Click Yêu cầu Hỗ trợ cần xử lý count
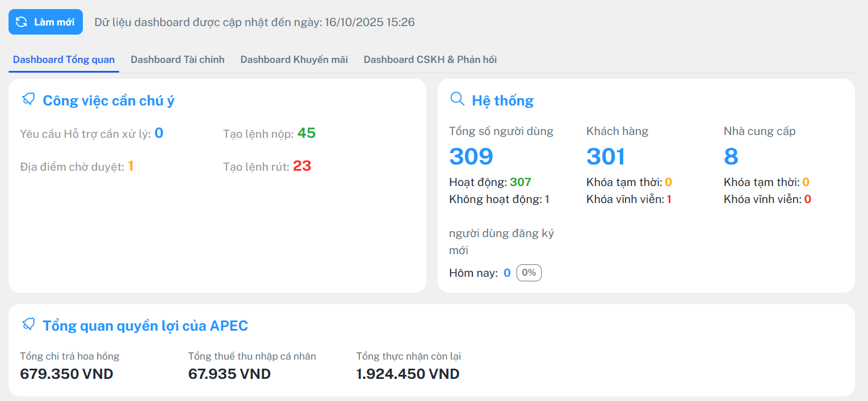The width and height of the screenshot is (868, 401). (x=159, y=133)
